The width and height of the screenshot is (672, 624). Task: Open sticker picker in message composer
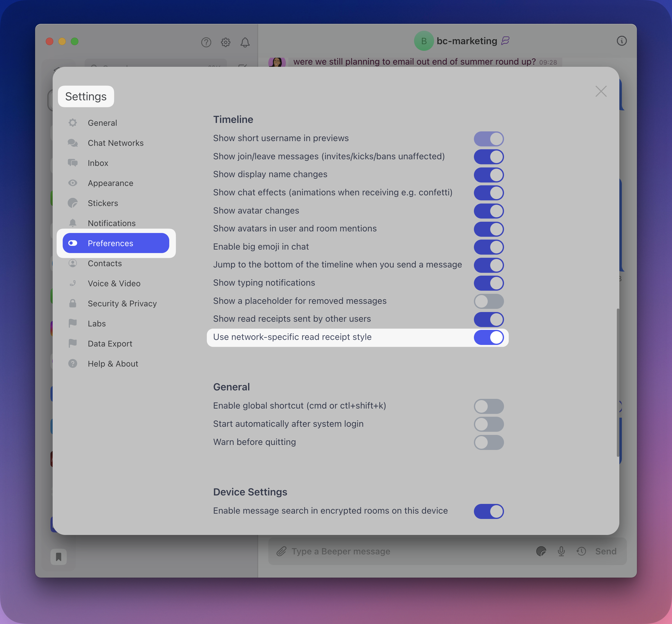(x=541, y=551)
